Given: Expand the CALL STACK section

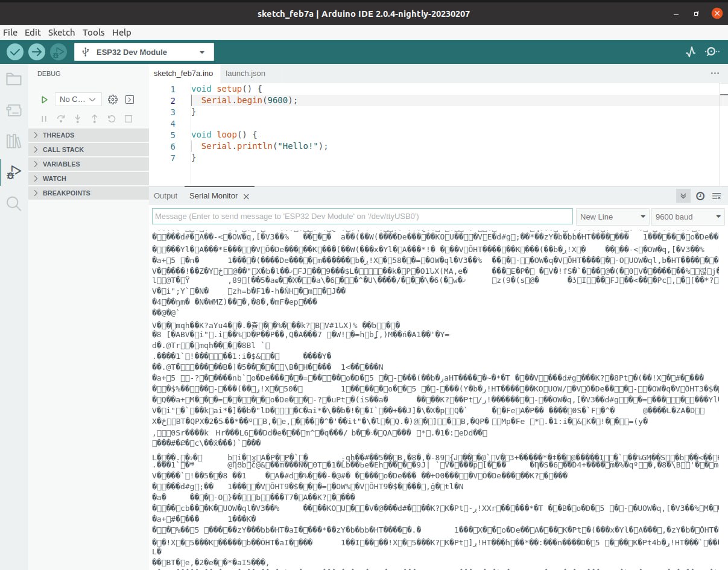Looking at the screenshot, I should pos(89,150).
